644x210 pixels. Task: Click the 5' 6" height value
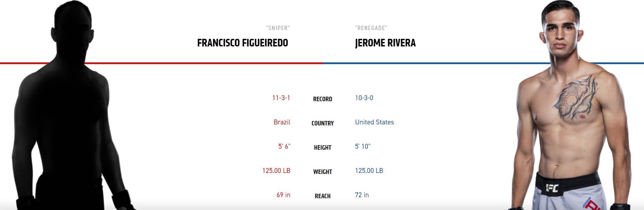(x=284, y=147)
